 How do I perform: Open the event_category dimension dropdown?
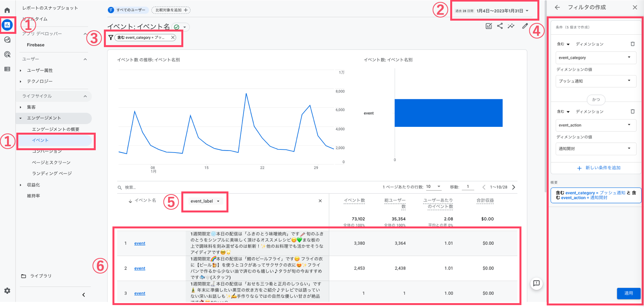point(596,58)
